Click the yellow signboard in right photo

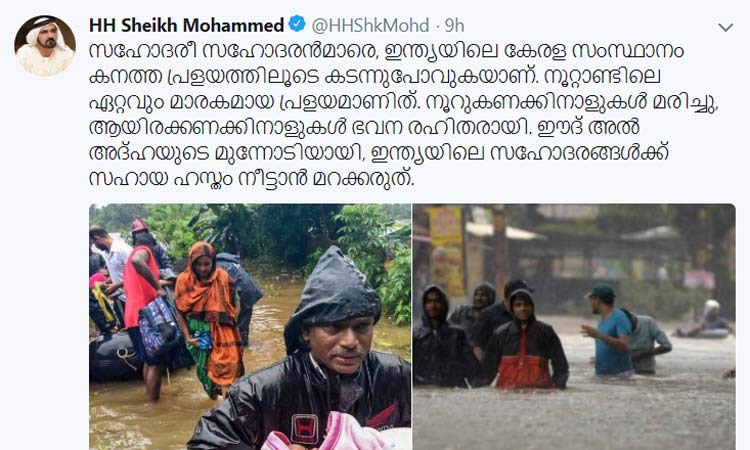click(447, 250)
